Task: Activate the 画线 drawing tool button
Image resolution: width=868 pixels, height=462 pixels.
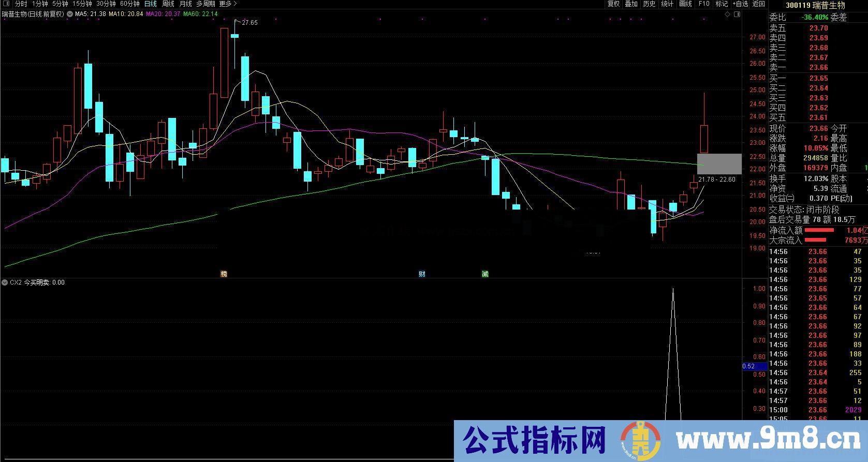Action: tap(686, 4)
